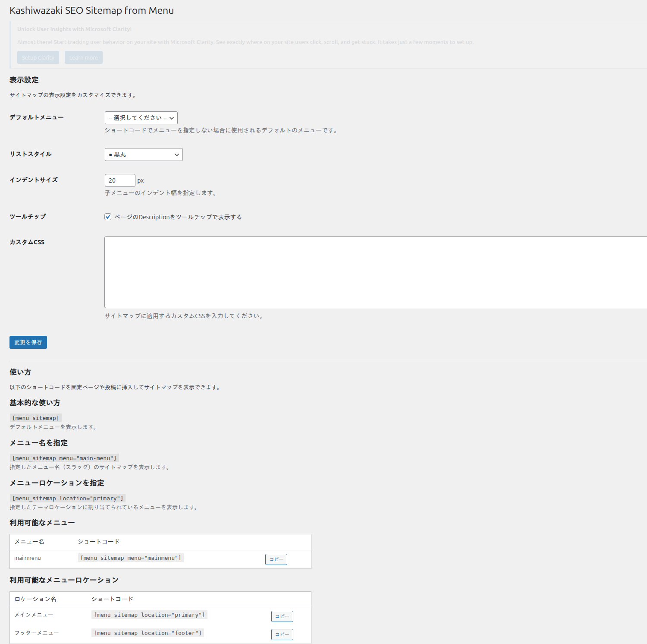Click the 使い方 section heading
Screen dimensions: 647x644
(20, 372)
